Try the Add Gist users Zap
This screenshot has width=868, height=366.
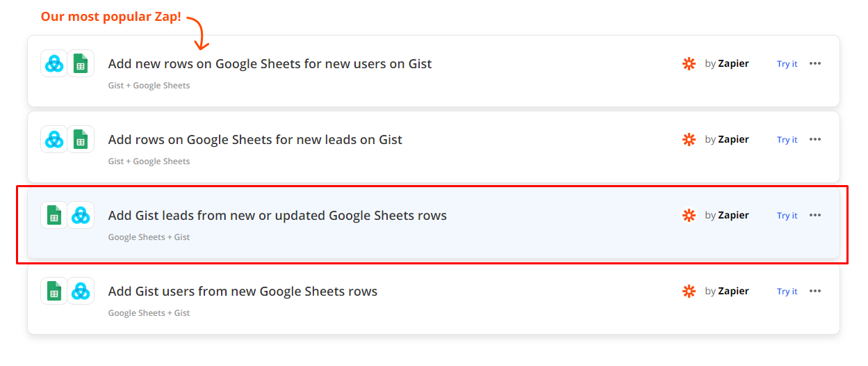coord(787,292)
